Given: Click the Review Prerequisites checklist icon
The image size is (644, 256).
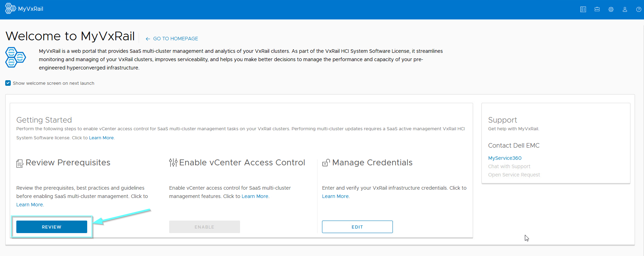Looking at the screenshot, I should coord(20,163).
